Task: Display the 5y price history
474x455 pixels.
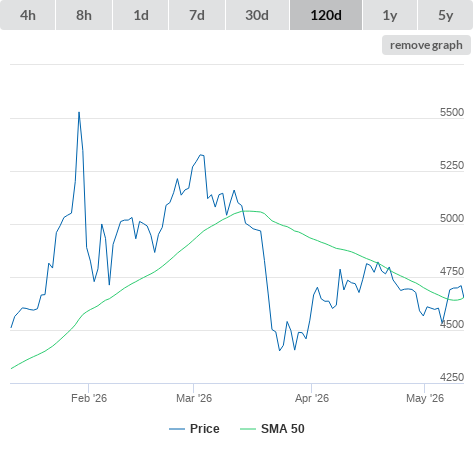Action: [446, 15]
